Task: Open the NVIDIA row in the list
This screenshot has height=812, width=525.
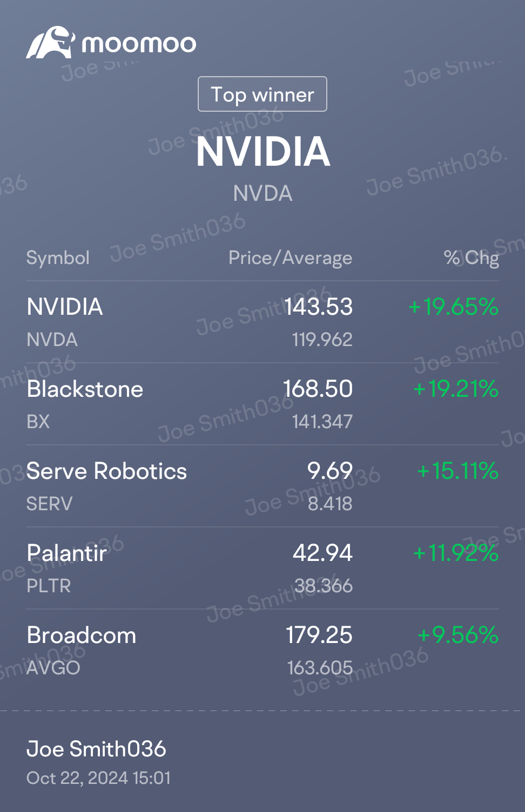Action: pyautogui.click(x=262, y=322)
